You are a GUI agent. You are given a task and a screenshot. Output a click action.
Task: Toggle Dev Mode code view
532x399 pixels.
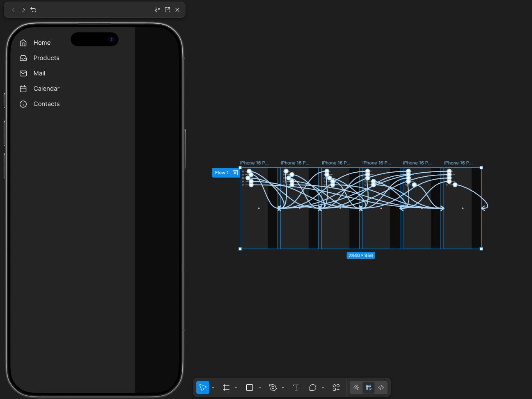tap(381, 388)
